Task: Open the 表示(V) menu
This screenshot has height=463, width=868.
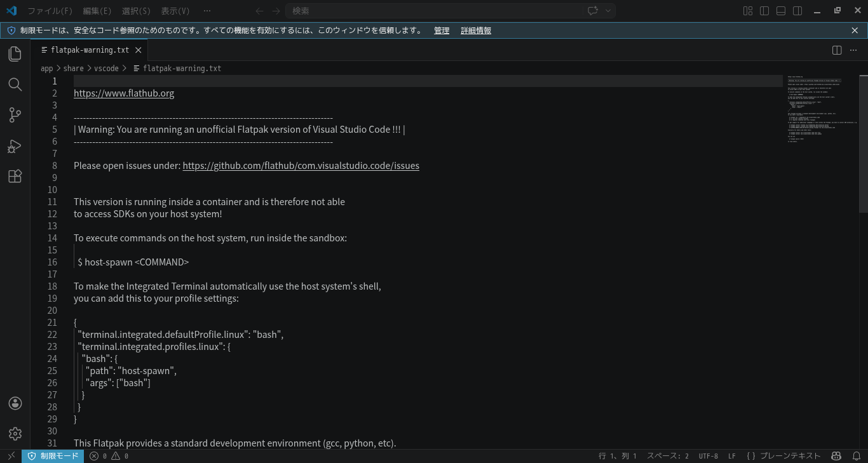Action: (175, 11)
